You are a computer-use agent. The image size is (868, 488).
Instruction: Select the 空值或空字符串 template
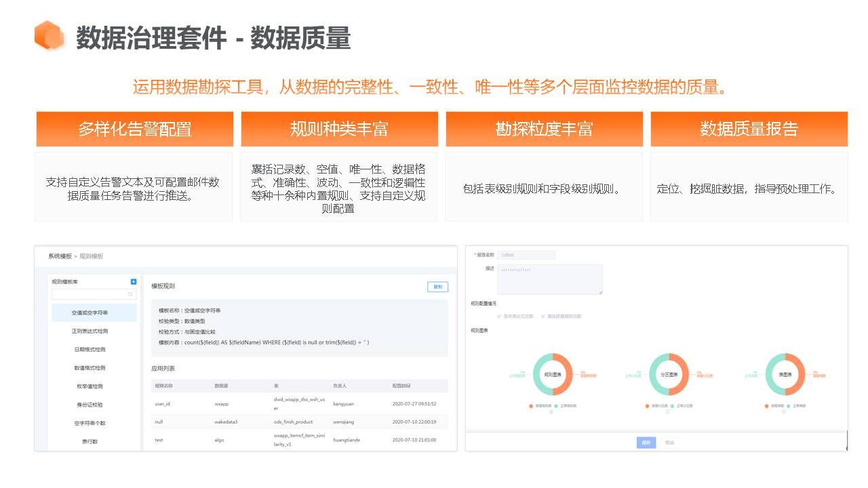(94, 312)
